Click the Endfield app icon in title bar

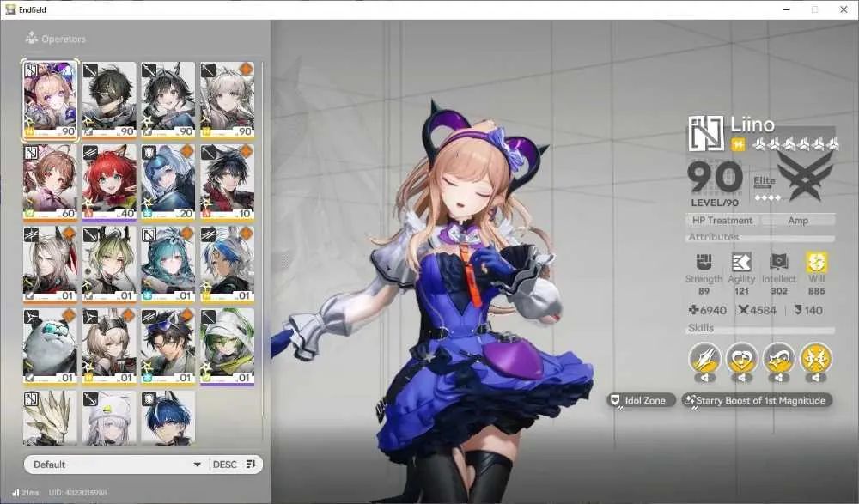[10, 9]
